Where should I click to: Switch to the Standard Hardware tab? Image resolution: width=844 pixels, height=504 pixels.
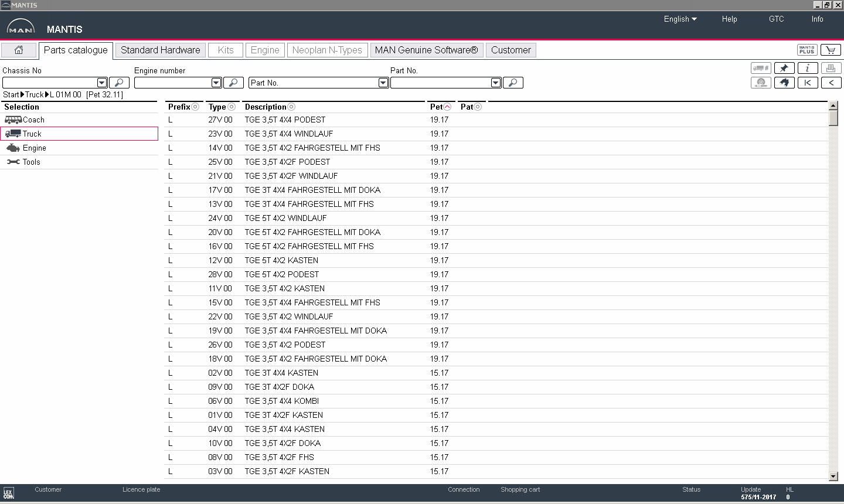coord(160,50)
